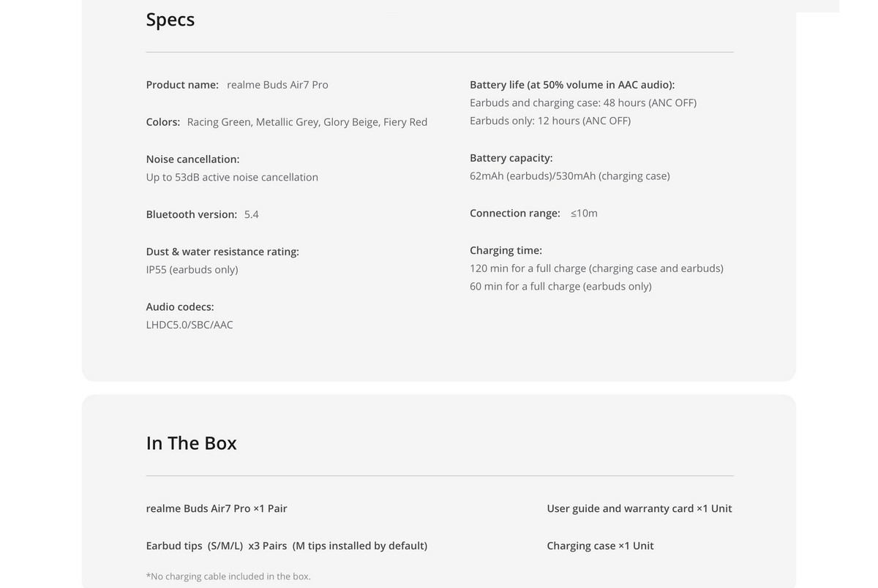This screenshot has height=588, width=878.
Task: Click the In The Box heading
Action: [192, 443]
